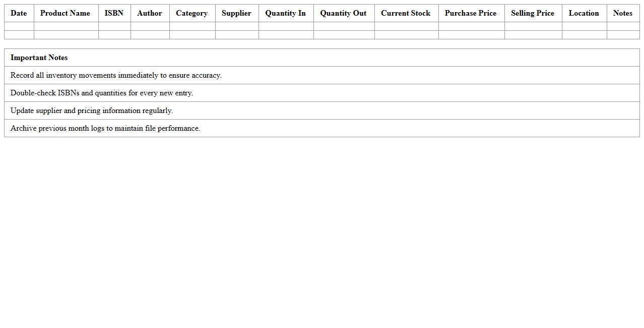This screenshot has height=328, width=644.
Task: Select the Author column header
Action: tap(150, 13)
